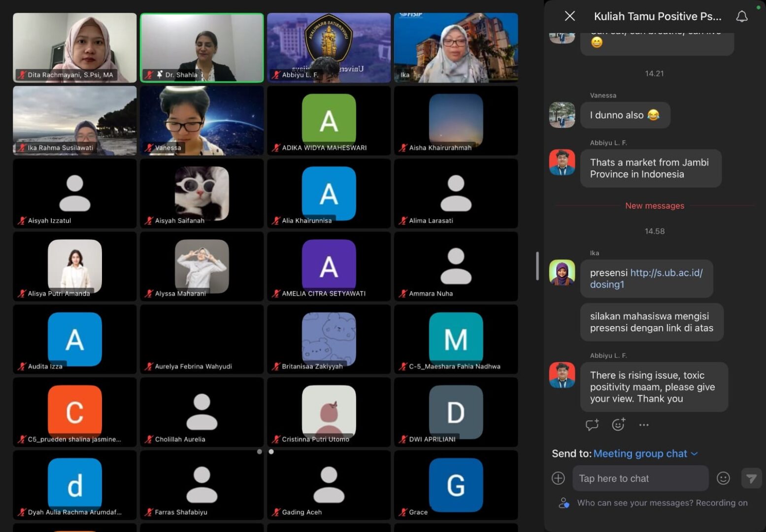
Task: Select AMELIA CITRA SETYAWATI purple avatar tile
Action: tap(329, 266)
